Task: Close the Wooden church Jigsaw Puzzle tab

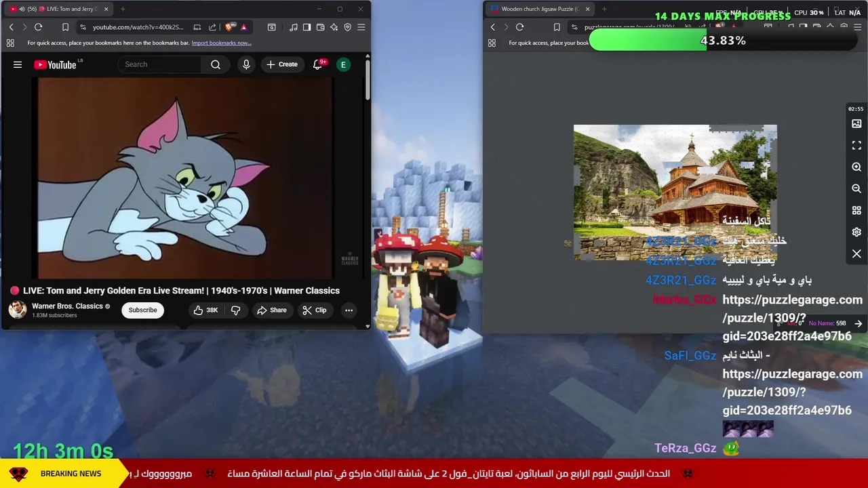Action: 587,9
